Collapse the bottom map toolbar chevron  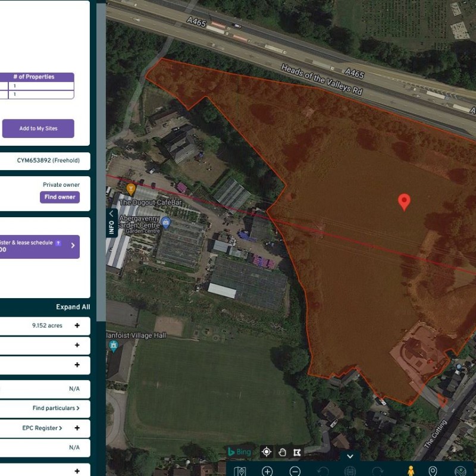pos(350,456)
